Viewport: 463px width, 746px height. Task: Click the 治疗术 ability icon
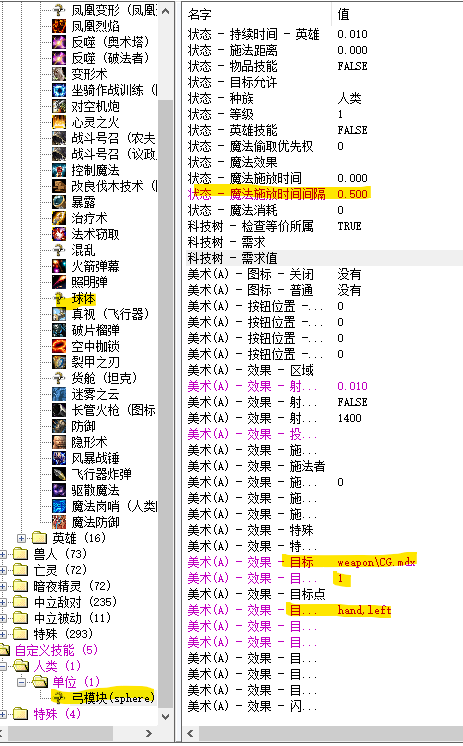tap(59, 218)
